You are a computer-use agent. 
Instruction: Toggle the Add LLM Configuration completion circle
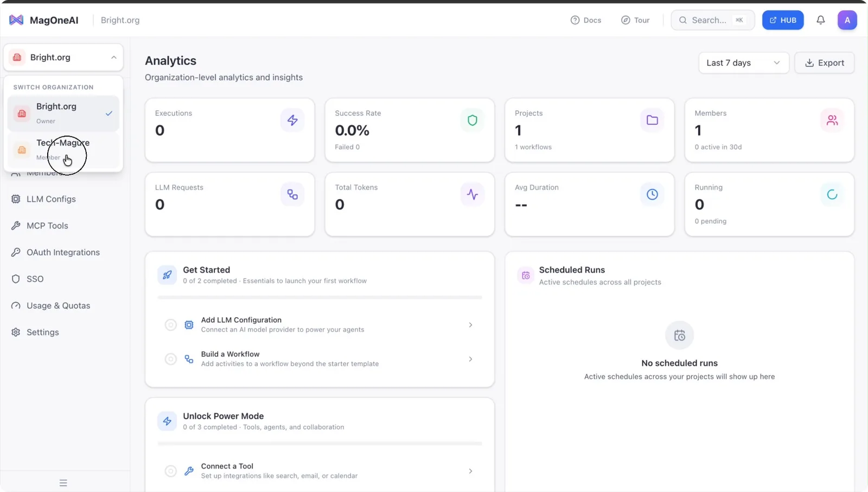pos(170,325)
